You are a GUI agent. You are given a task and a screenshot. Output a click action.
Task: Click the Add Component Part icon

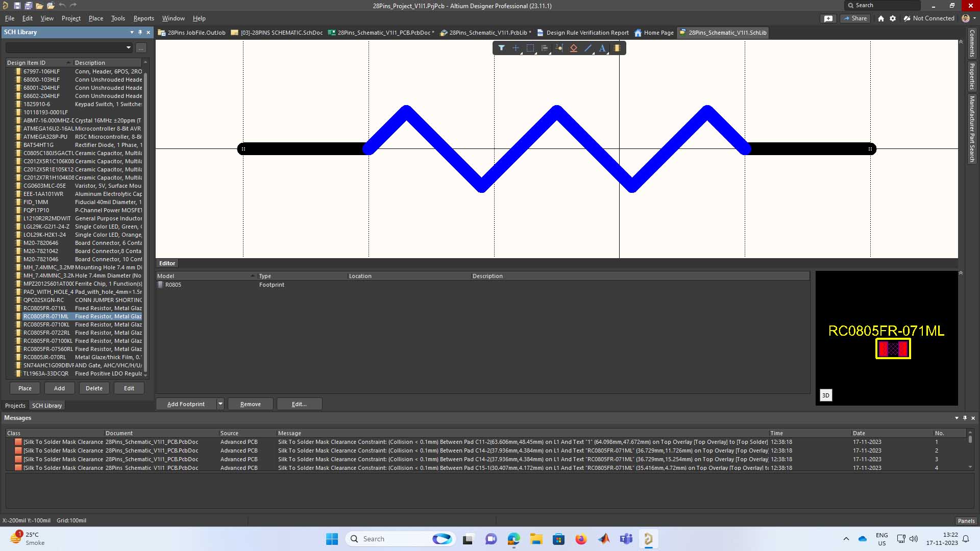(x=617, y=48)
